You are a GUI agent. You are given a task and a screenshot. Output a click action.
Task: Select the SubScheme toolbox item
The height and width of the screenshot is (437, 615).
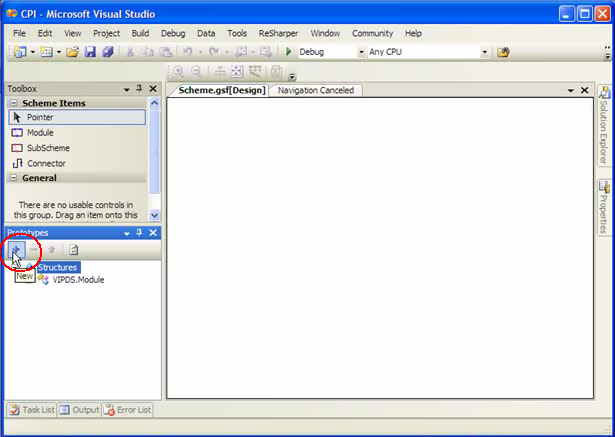(x=47, y=148)
